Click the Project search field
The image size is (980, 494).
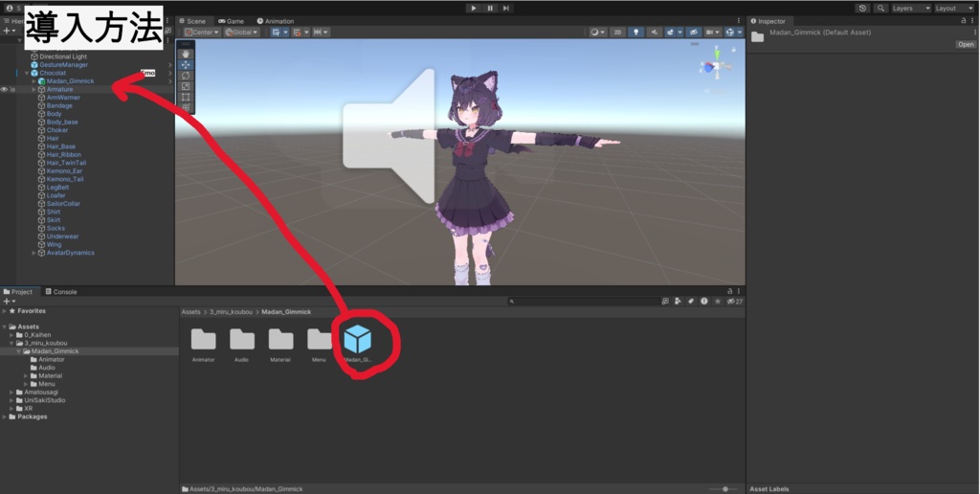(x=583, y=302)
